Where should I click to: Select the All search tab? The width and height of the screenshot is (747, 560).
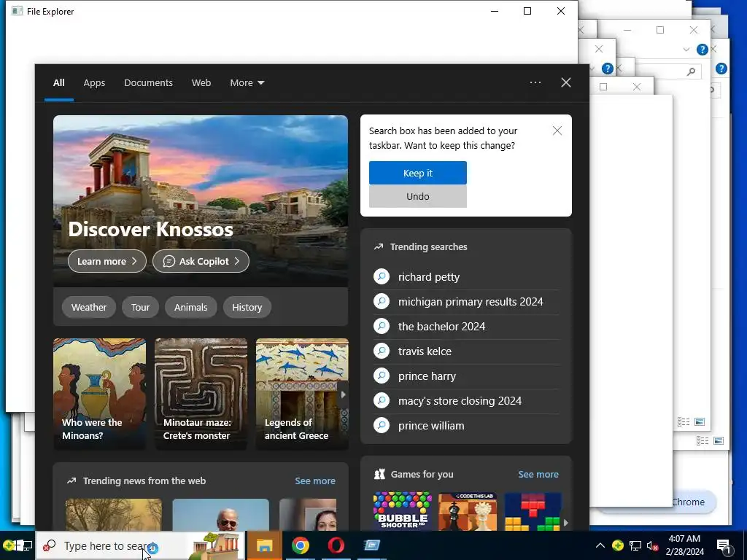pos(58,83)
